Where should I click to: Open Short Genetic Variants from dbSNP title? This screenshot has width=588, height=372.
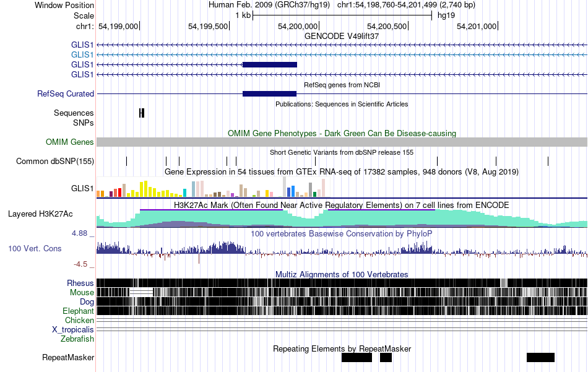pyautogui.click(x=342, y=153)
